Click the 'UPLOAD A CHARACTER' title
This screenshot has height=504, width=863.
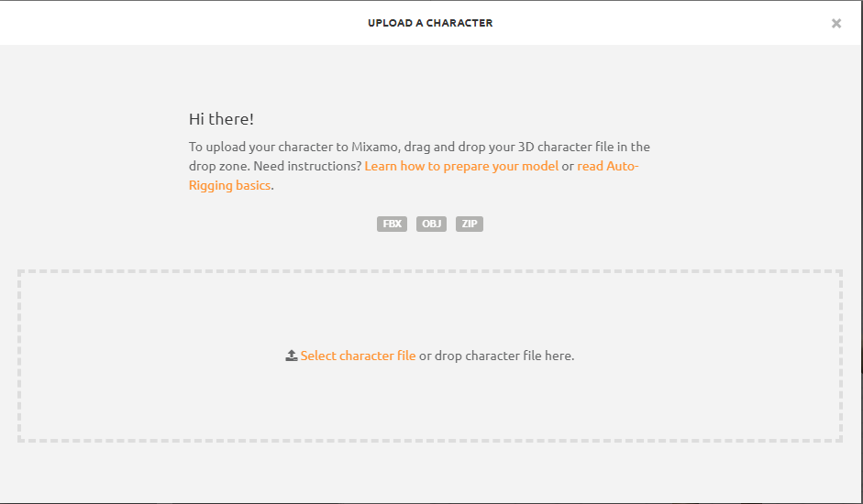pyautogui.click(x=430, y=23)
